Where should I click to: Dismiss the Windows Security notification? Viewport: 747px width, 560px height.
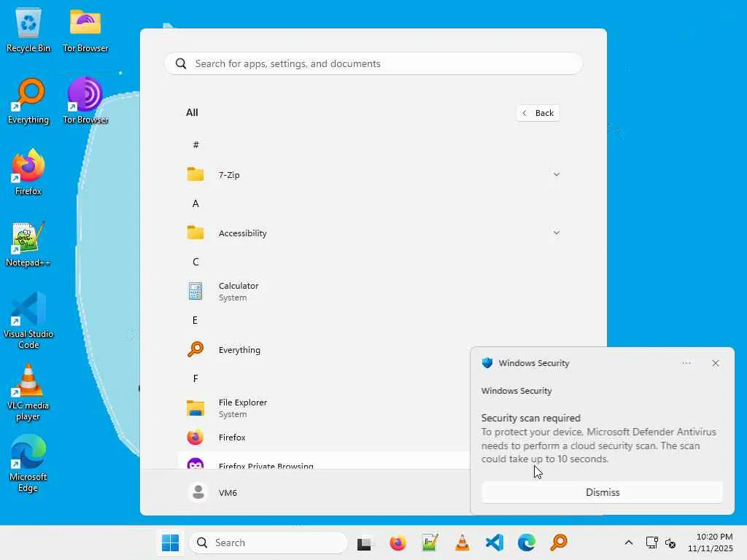point(602,492)
